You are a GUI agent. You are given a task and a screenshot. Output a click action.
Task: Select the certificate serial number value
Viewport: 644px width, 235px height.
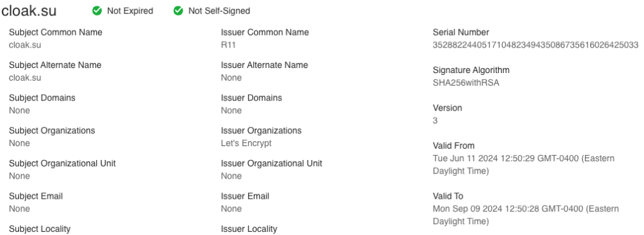pos(536,45)
